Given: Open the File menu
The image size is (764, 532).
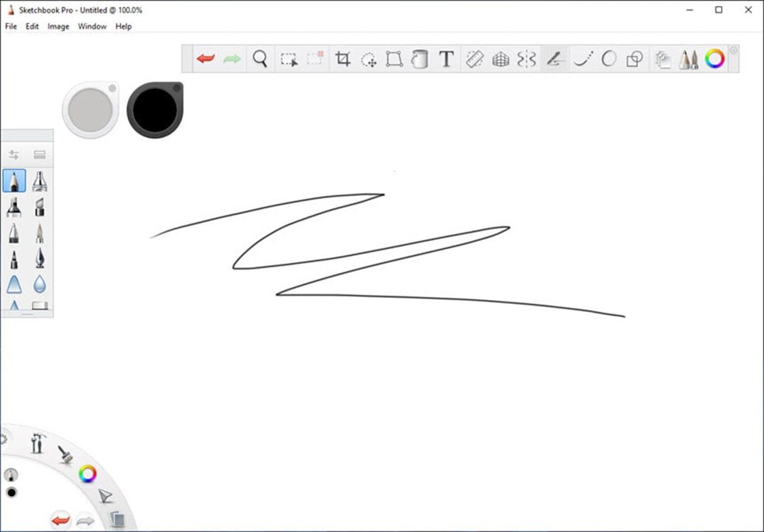Looking at the screenshot, I should (11, 26).
